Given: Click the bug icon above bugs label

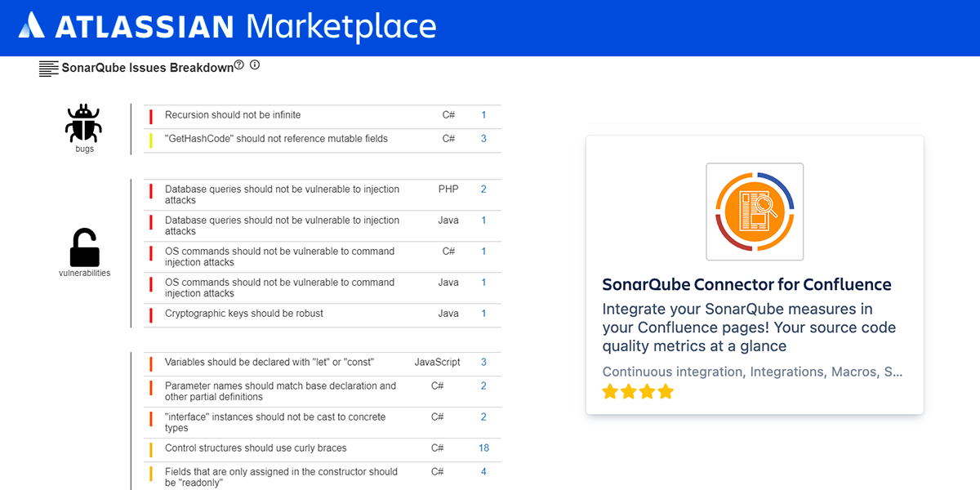Looking at the screenshot, I should 83,123.
